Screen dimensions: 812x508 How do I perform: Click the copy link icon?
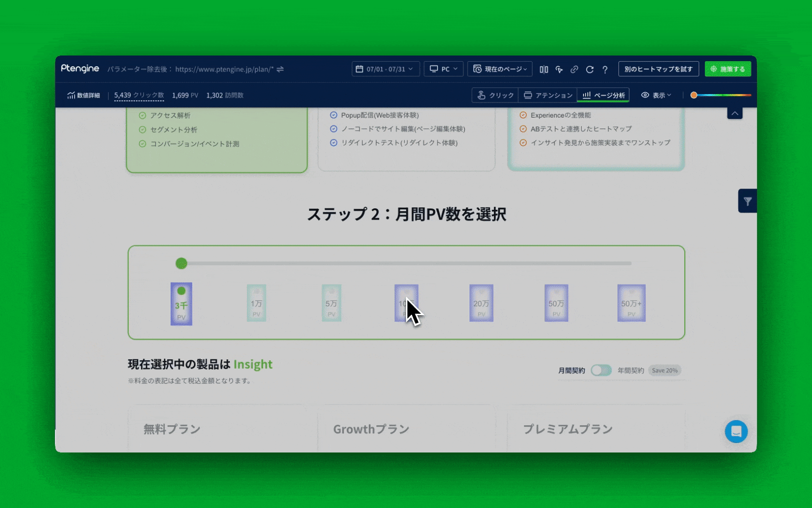(x=574, y=69)
